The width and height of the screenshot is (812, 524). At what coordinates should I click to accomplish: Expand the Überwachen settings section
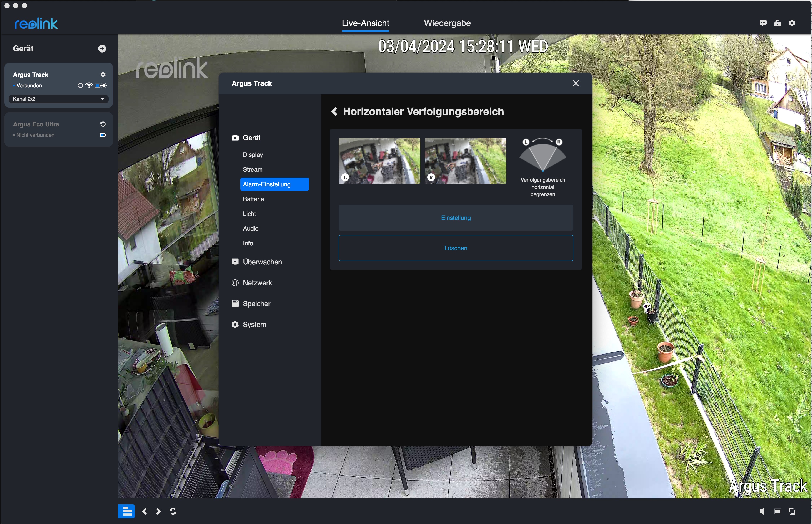(262, 262)
